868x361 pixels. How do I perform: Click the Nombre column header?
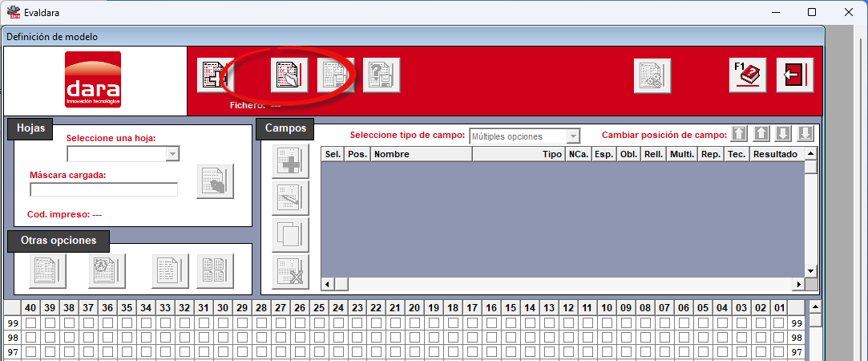(x=422, y=154)
